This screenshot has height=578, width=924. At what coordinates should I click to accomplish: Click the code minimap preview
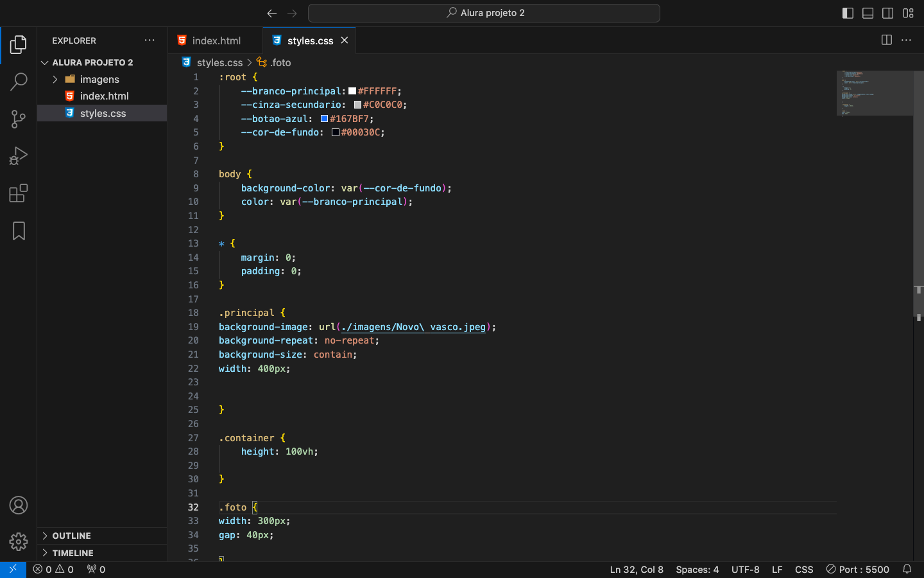875,93
